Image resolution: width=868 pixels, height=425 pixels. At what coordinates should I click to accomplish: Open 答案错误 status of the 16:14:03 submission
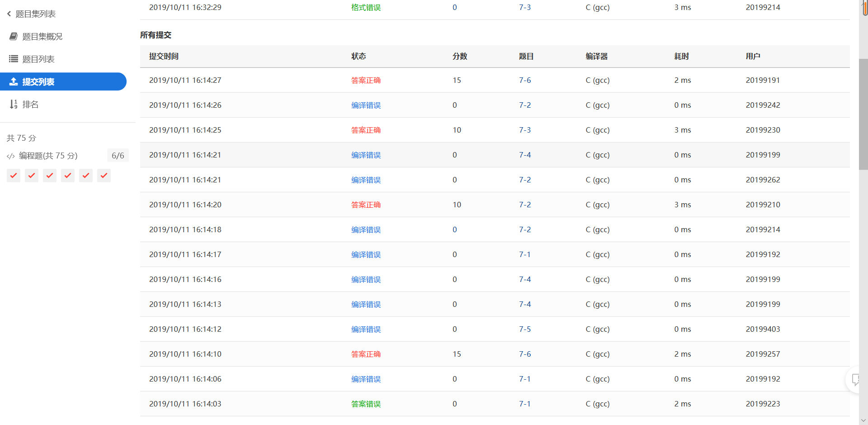coord(366,404)
